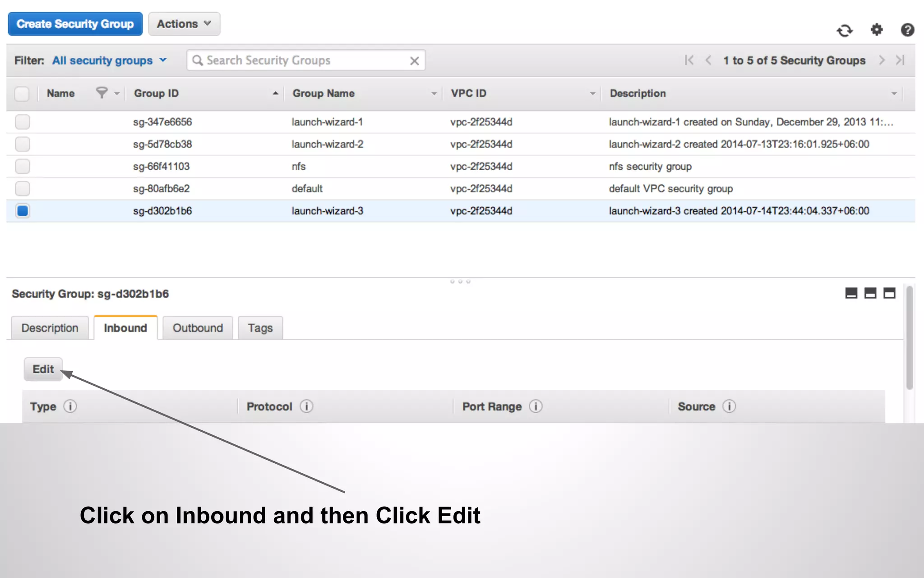Click the details pane vertical scrollbar
The height and width of the screenshot is (578, 924).
click(x=910, y=337)
